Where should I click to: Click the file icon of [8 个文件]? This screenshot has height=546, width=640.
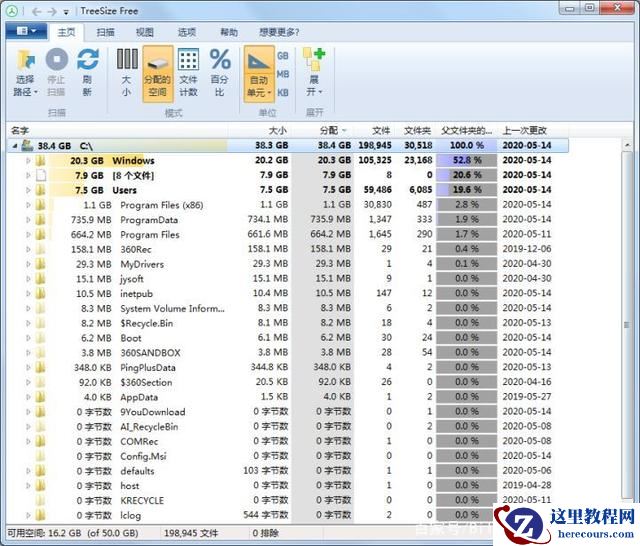[41, 175]
